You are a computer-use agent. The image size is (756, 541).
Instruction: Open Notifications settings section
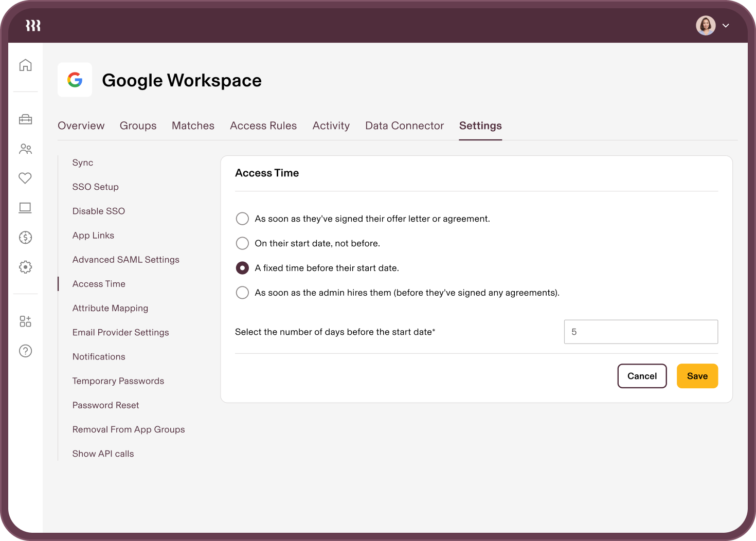click(99, 357)
